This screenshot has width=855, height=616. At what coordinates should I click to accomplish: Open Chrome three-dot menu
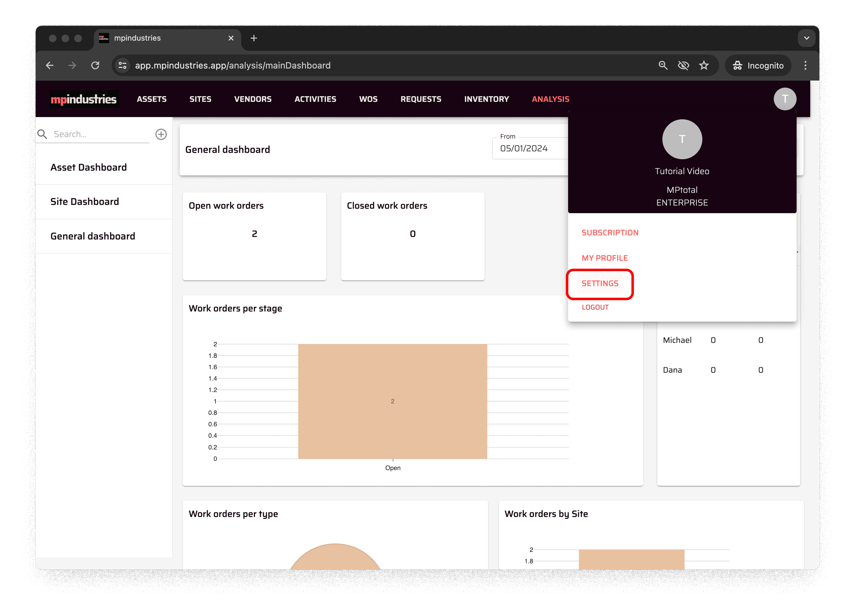[x=805, y=66]
